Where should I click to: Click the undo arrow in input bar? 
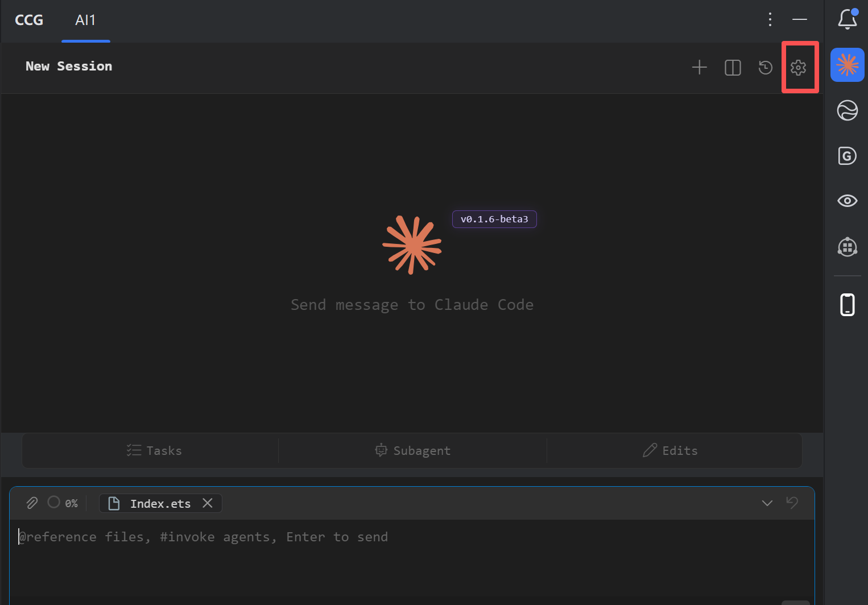point(792,502)
